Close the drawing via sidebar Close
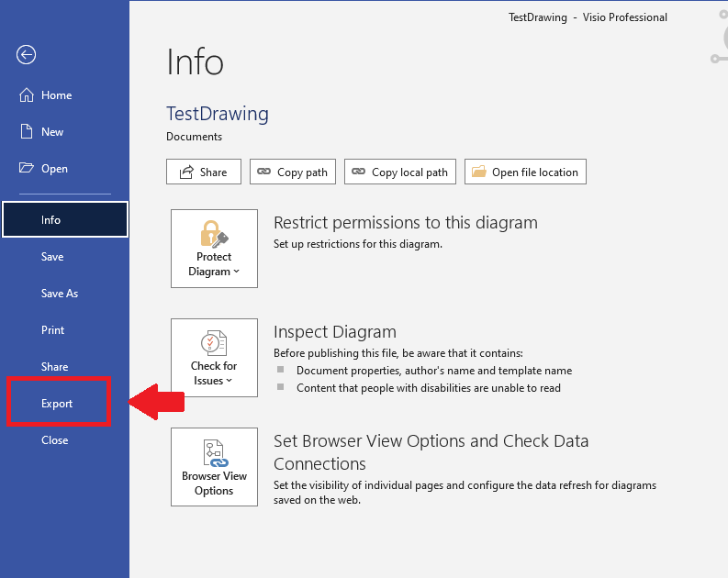 pos(64,439)
